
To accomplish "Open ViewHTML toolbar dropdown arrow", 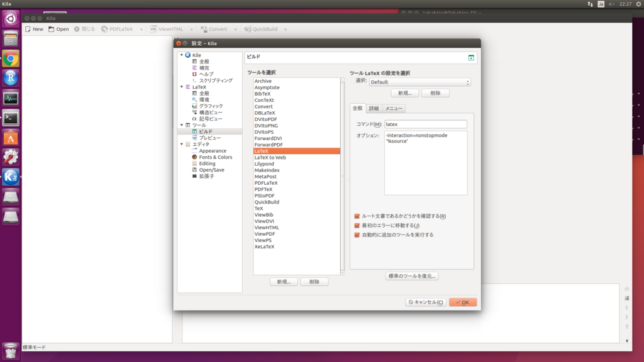I will [191, 30].
